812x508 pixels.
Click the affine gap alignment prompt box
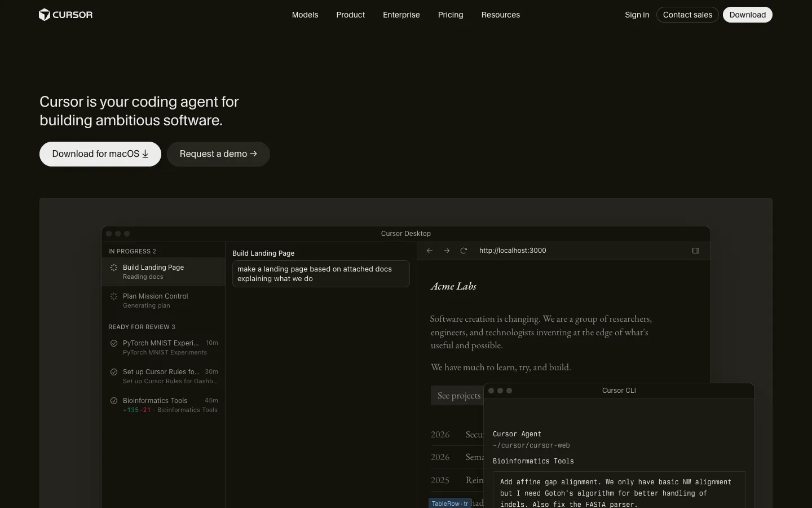[619, 491]
